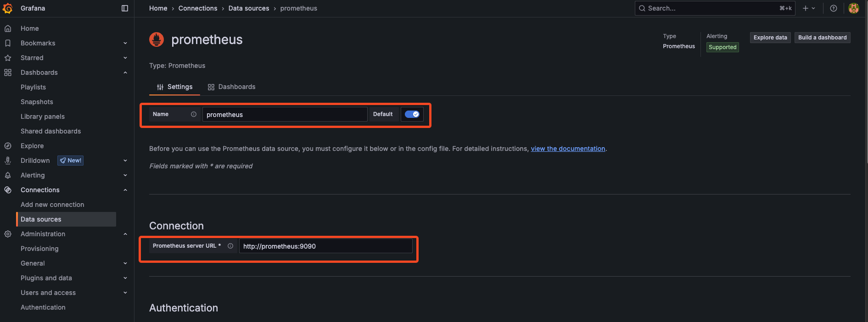The height and width of the screenshot is (322, 868).
Task: Click the Drilldown icon in sidebar
Action: pyautogui.click(x=8, y=161)
